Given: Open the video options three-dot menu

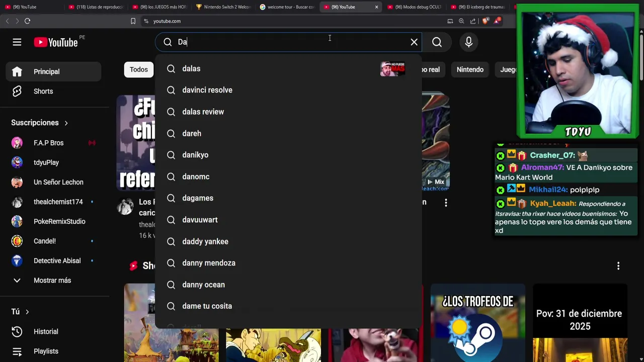Looking at the screenshot, I should click(446, 203).
